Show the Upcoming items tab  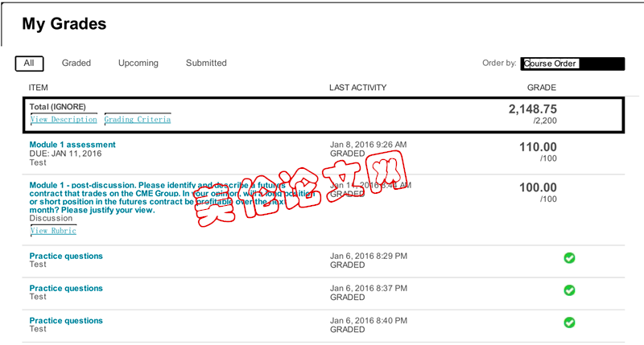[x=138, y=64]
